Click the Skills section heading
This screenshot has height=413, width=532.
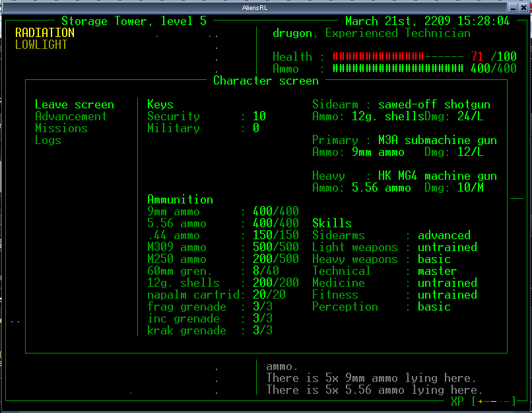(x=332, y=223)
